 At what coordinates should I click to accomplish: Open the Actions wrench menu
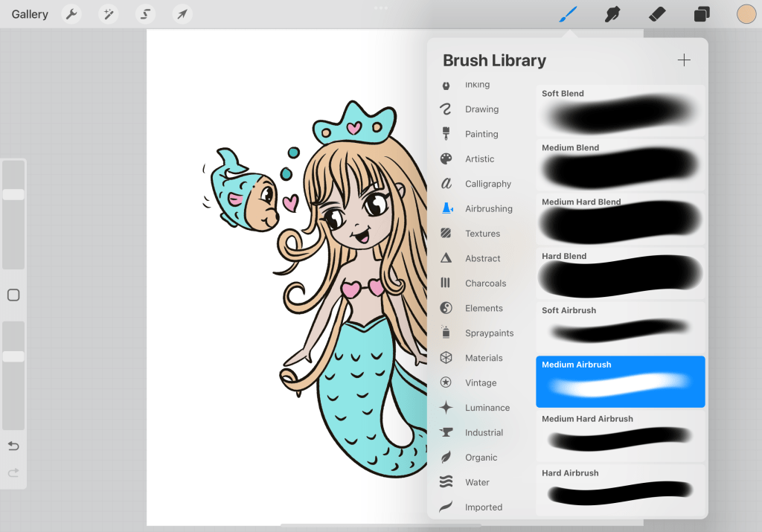71,14
